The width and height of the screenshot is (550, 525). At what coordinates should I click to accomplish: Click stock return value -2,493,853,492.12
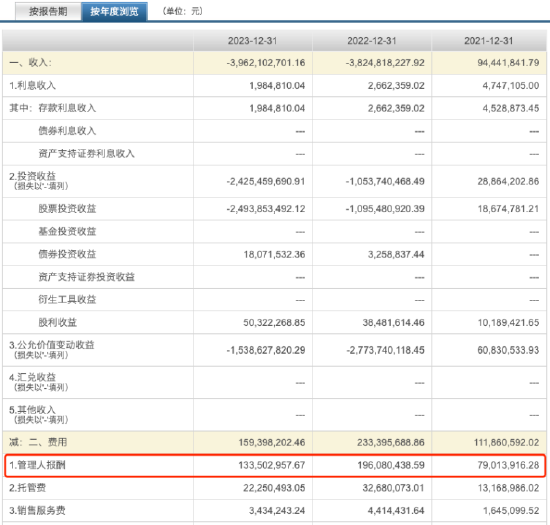click(x=266, y=209)
